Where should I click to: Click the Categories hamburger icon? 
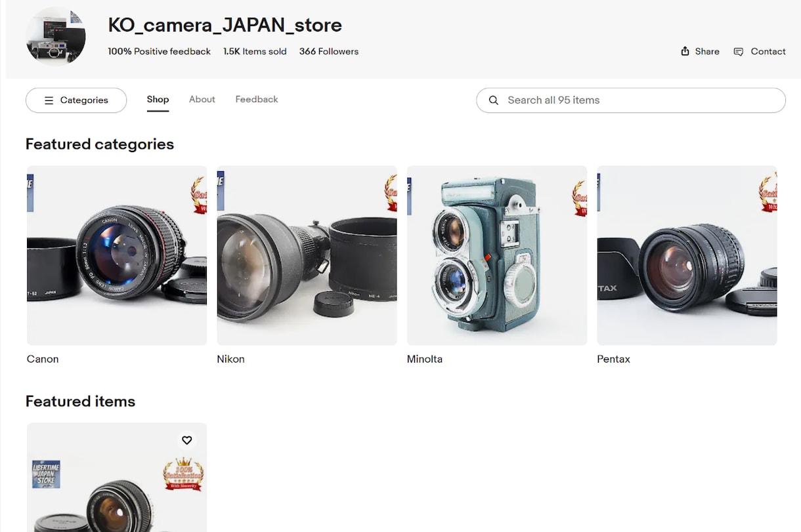tap(49, 100)
